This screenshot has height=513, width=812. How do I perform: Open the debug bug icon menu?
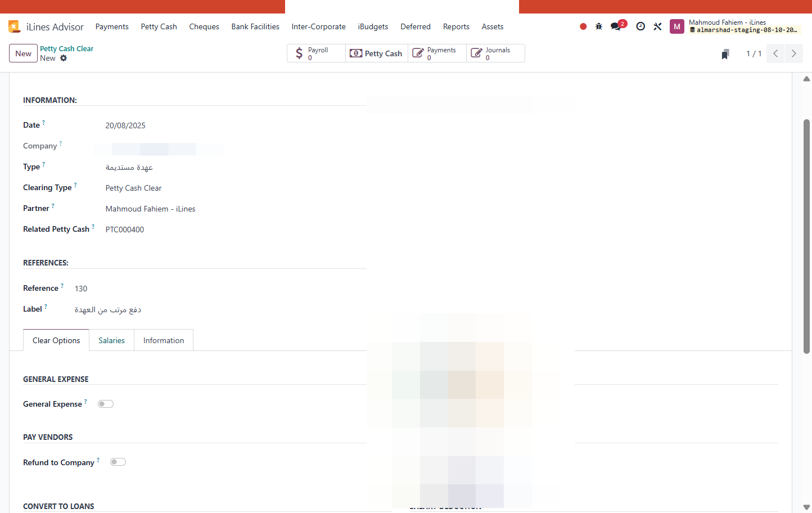(x=599, y=26)
